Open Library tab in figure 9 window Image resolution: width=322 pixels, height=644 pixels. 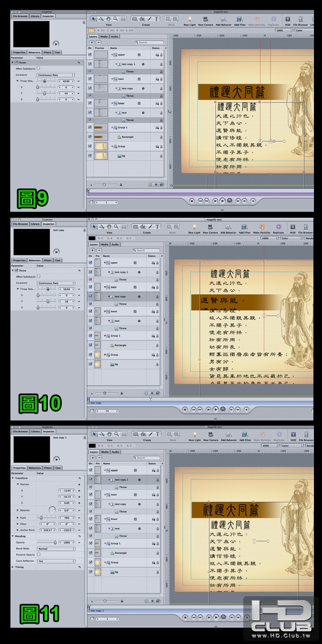(35, 16)
